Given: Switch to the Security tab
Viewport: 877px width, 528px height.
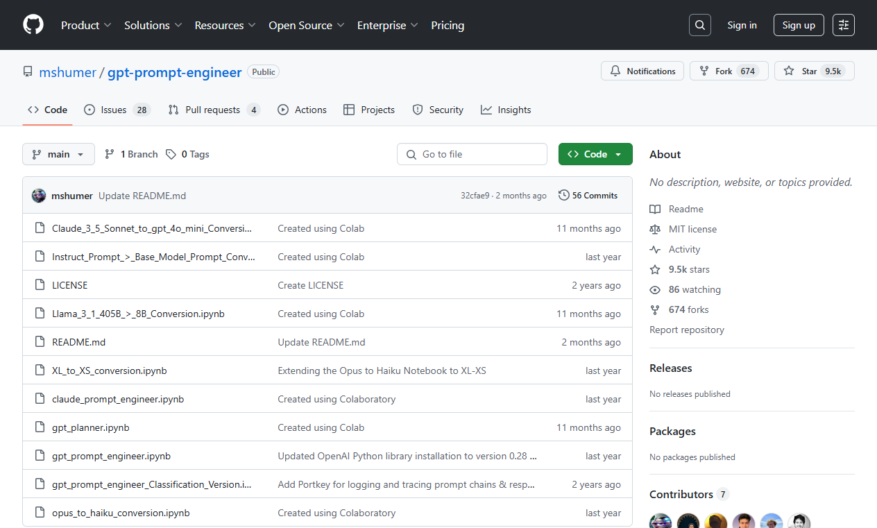Looking at the screenshot, I should [438, 110].
